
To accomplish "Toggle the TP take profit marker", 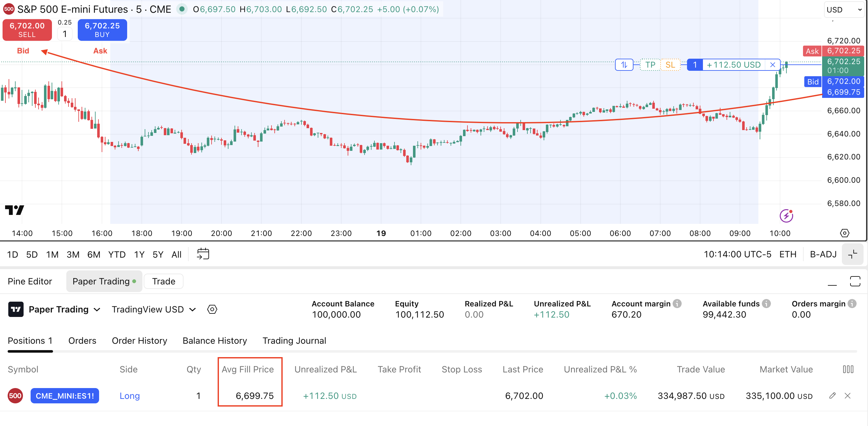I will 650,65.
